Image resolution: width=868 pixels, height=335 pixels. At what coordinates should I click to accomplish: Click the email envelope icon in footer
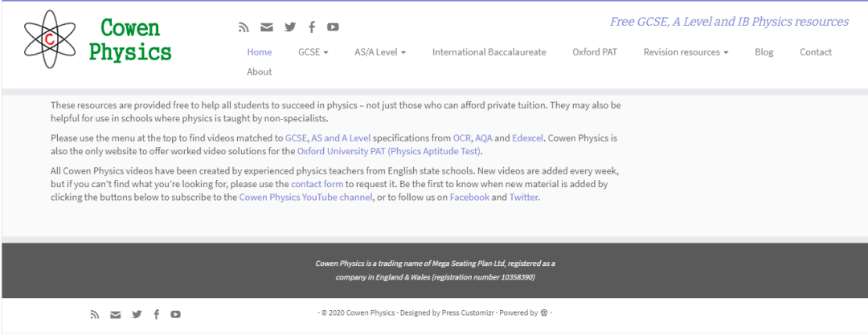115,314
